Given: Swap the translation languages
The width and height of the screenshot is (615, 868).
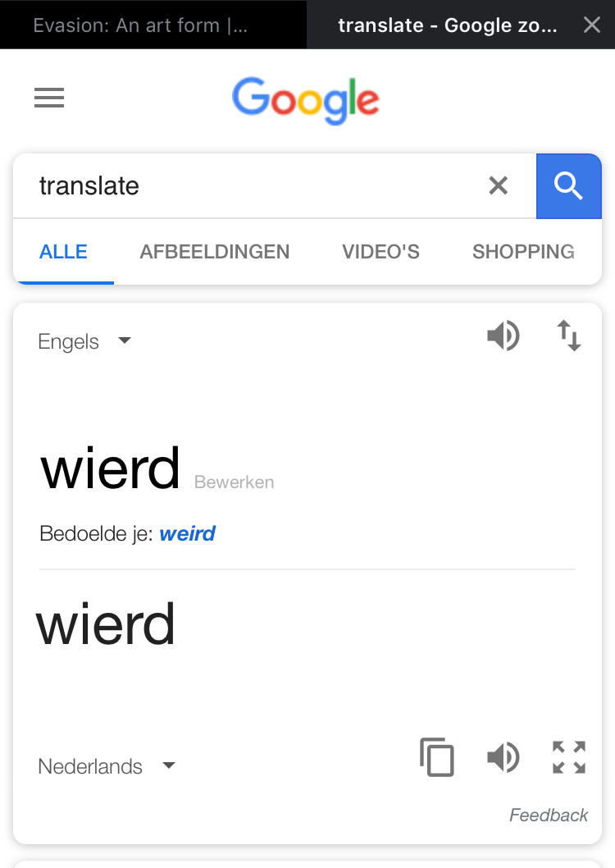Looking at the screenshot, I should click(x=569, y=336).
